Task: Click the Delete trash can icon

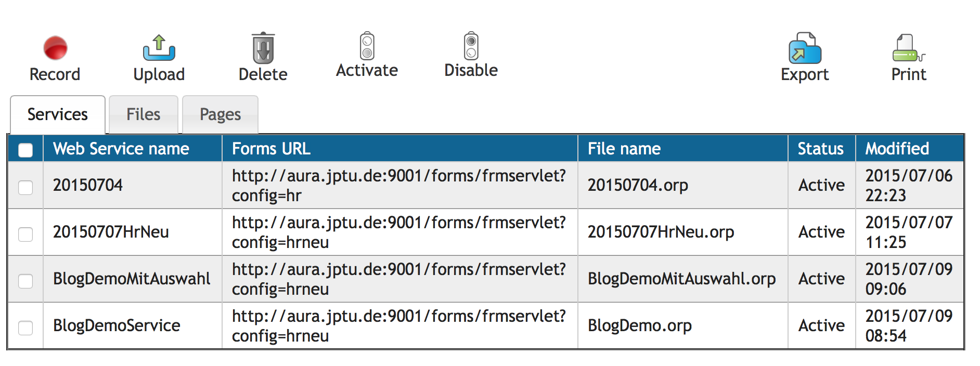Action: [263, 48]
